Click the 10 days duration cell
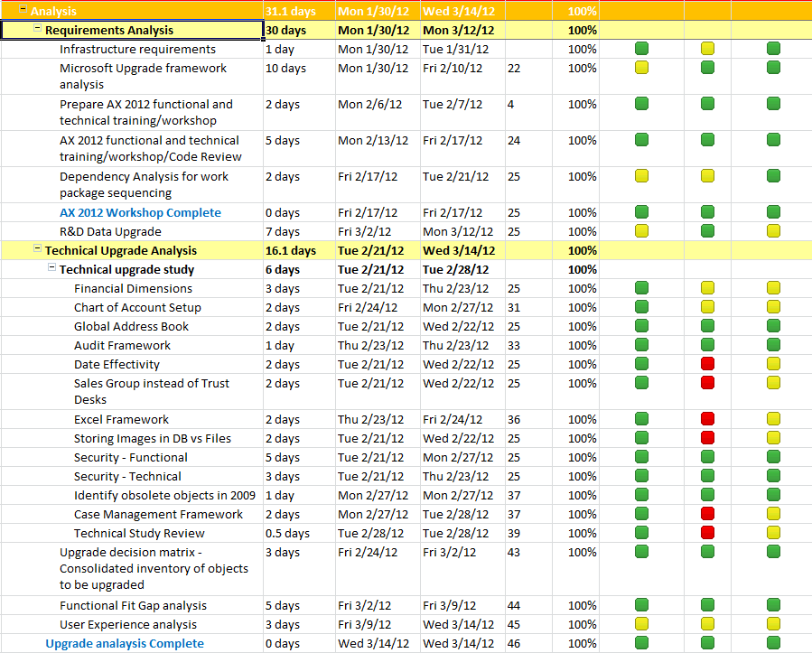This screenshot has width=812, height=653. 285,69
